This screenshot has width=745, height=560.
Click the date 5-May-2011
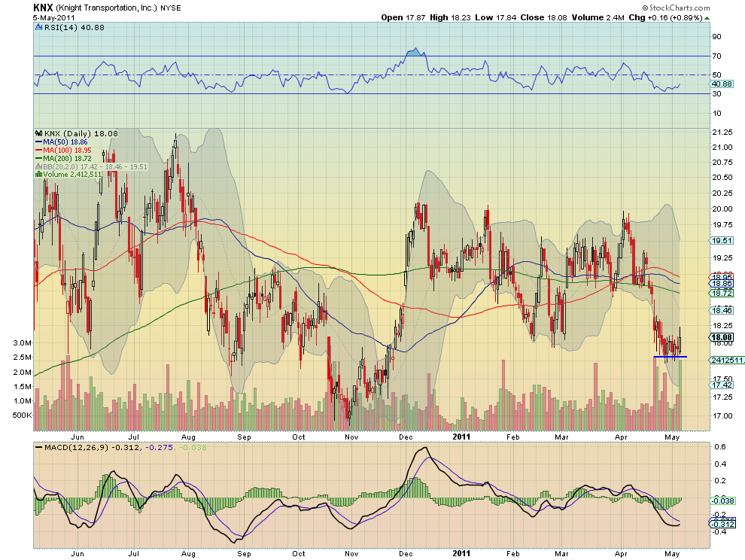(53, 17)
